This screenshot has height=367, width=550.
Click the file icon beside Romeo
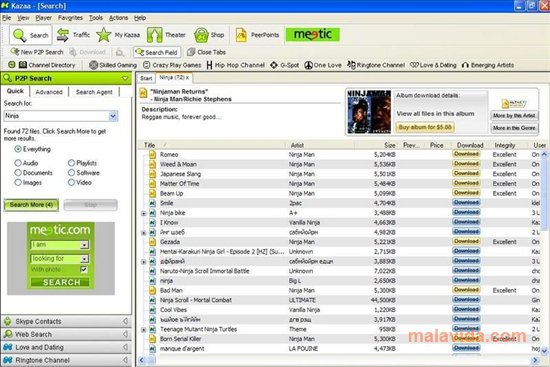(x=152, y=155)
